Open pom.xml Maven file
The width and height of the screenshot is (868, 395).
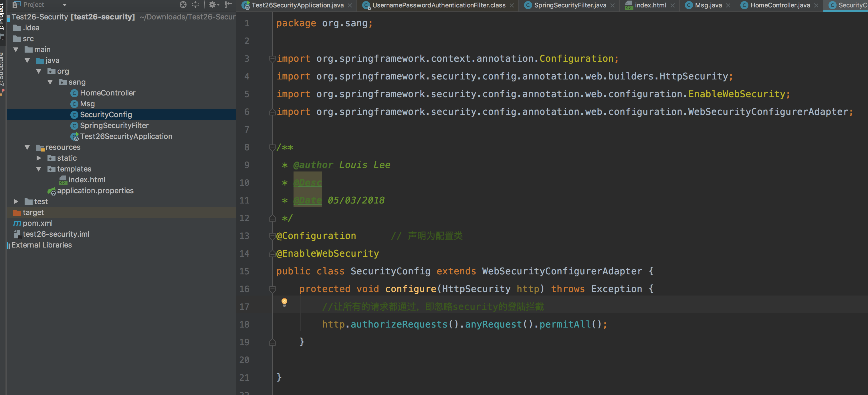(x=37, y=223)
